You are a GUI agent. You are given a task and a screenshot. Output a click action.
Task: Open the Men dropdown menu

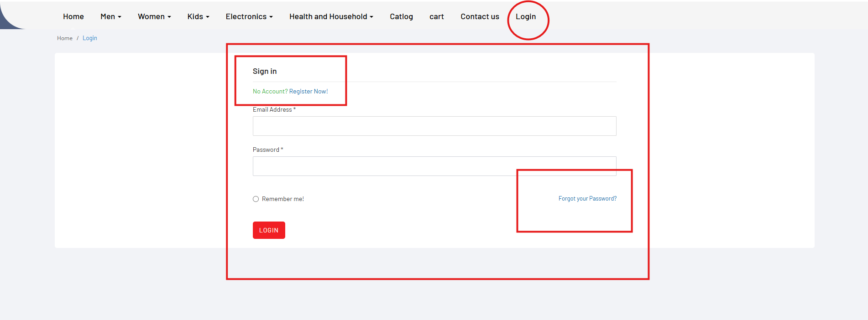click(x=110, y=17)
